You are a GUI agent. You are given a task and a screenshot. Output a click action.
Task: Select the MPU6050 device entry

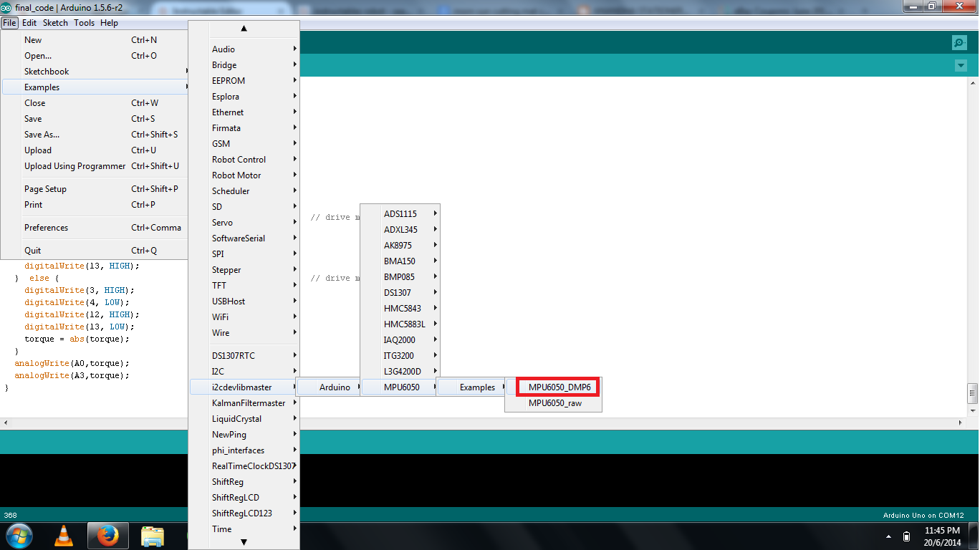(x=400, y=387)
